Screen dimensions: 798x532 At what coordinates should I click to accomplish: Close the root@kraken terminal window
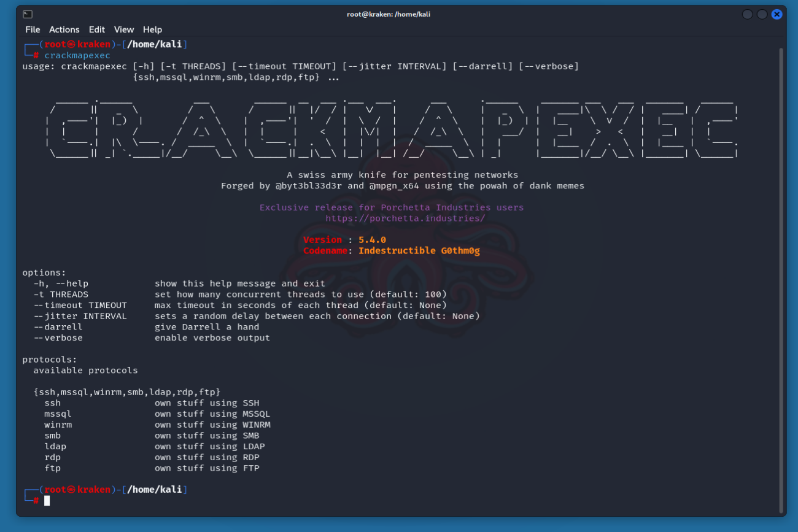(x=777, y=14)
